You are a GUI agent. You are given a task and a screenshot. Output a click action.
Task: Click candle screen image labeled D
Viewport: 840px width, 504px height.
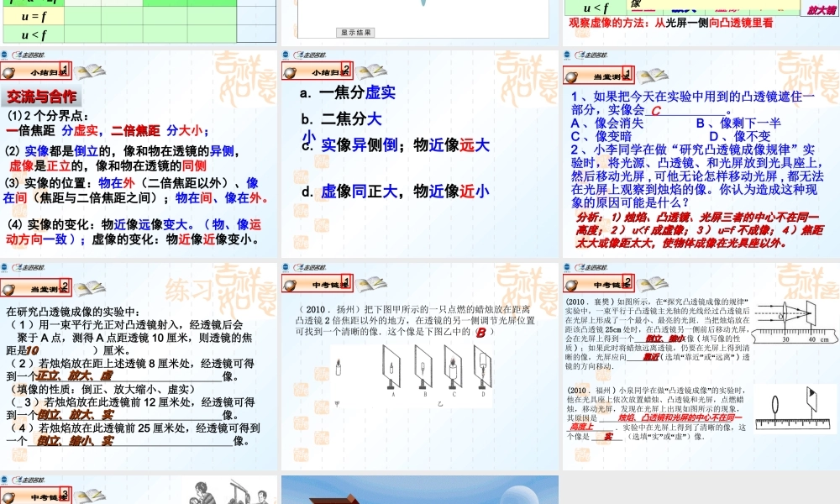click(x=483, y=367)
